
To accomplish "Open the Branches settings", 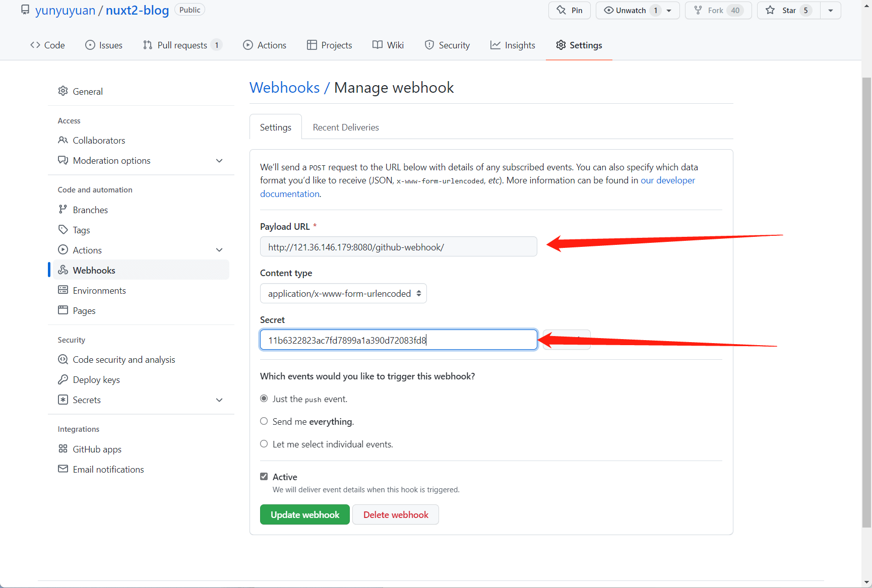I will tap(90, 210).
